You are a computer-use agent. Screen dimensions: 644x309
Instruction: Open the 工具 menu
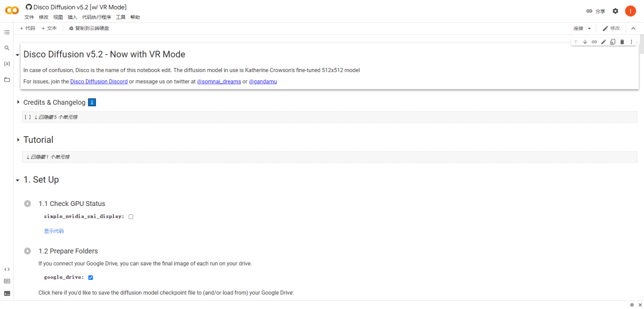120,17
